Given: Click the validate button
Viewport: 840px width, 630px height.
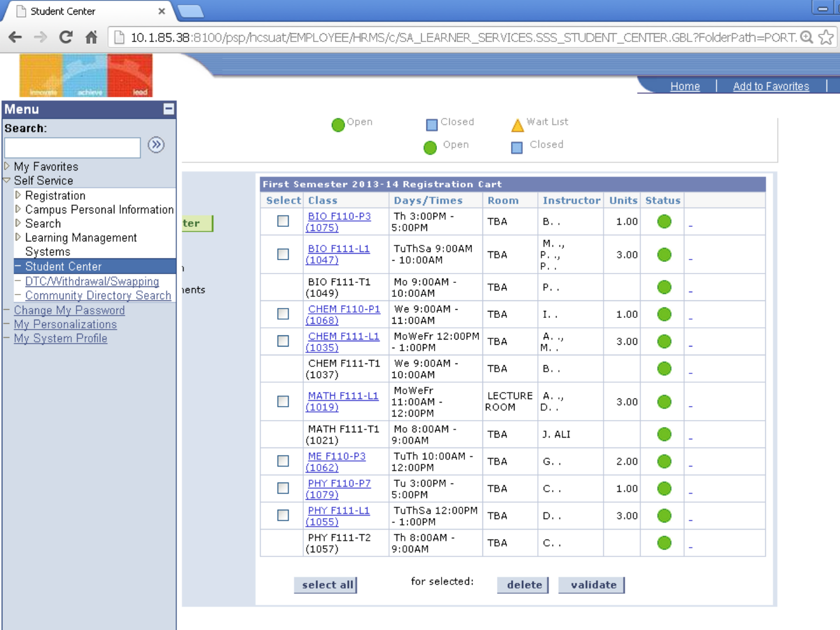Looking at the screenshot, I should 591,585.
